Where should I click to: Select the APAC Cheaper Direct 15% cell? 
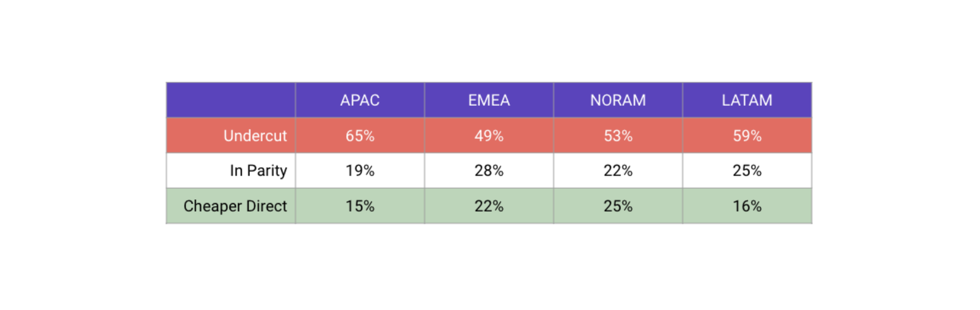(x=360, y=206)
